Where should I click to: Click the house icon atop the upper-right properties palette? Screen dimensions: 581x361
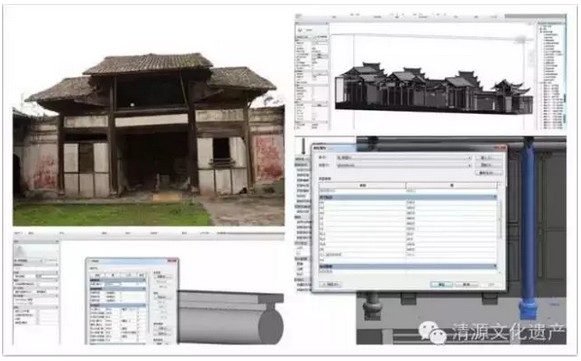(300, 30)
